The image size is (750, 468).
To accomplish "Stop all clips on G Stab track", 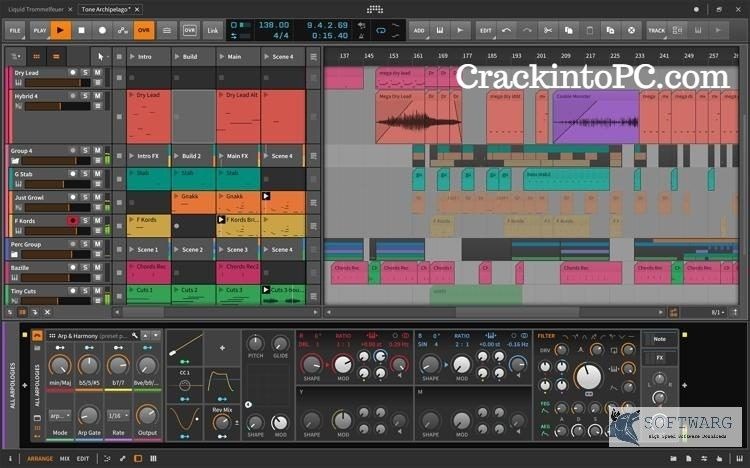I will (x=119, y=179).
